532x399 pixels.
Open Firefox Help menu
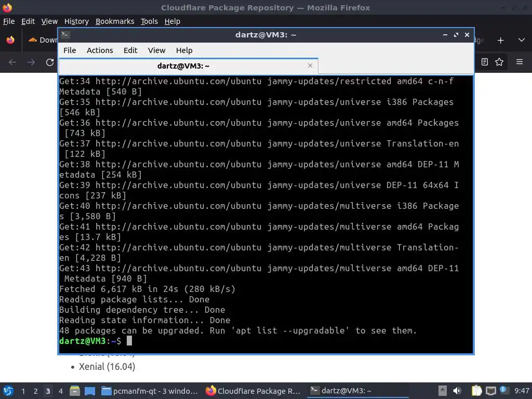[172, 21]
